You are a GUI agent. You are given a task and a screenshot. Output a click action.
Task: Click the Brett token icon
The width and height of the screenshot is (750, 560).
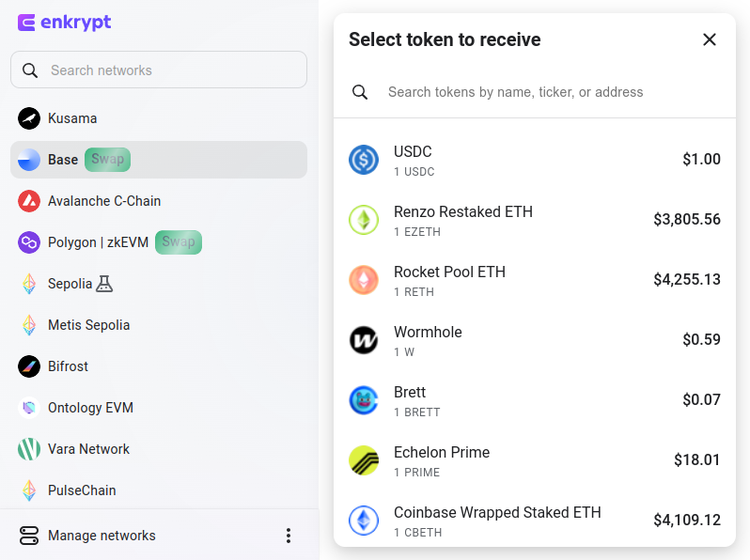coord(364,400)
